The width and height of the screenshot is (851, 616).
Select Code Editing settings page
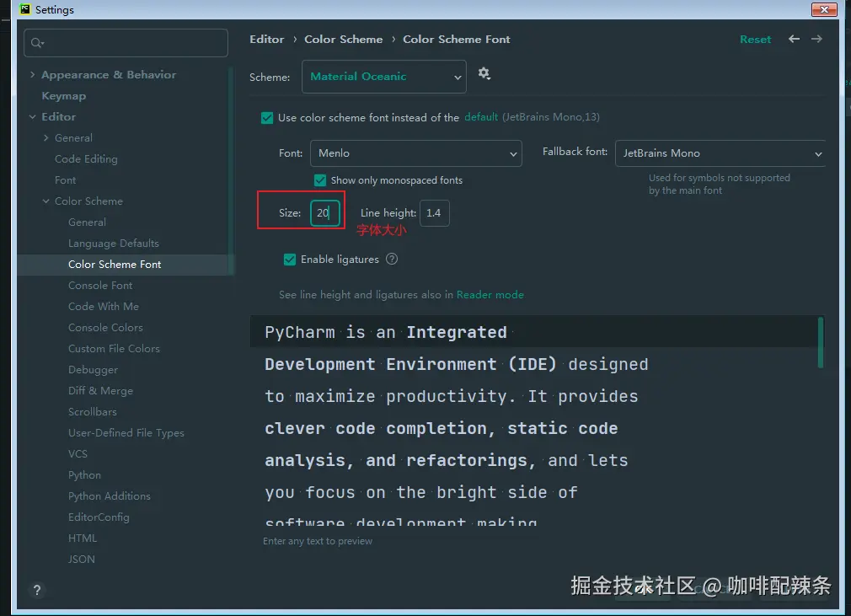point(86,159)
